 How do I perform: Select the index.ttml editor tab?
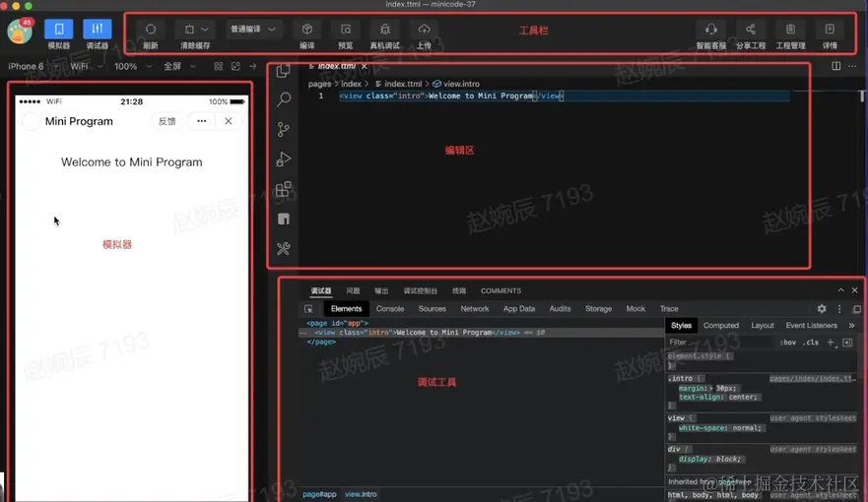coord(336,66)
